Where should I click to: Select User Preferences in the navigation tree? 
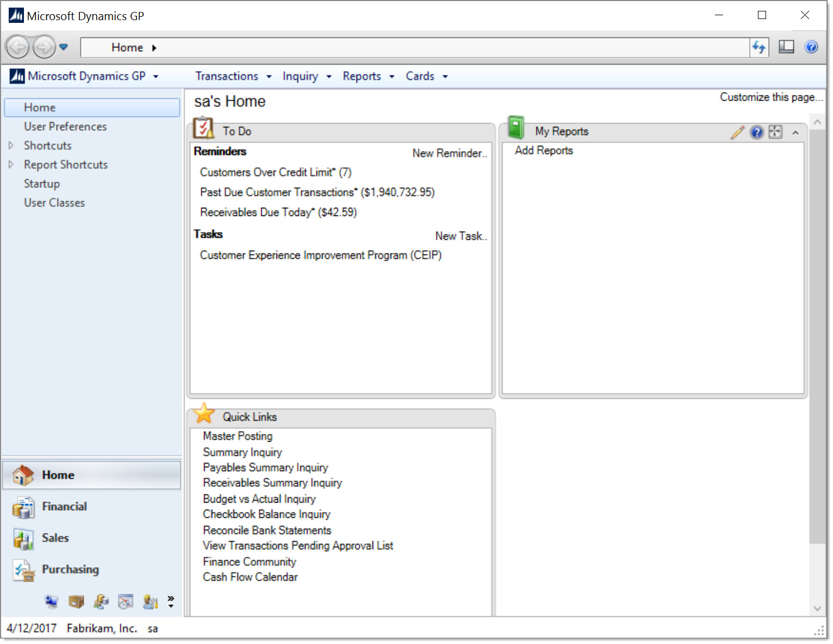pyautogui.click(x=65, y=126)
